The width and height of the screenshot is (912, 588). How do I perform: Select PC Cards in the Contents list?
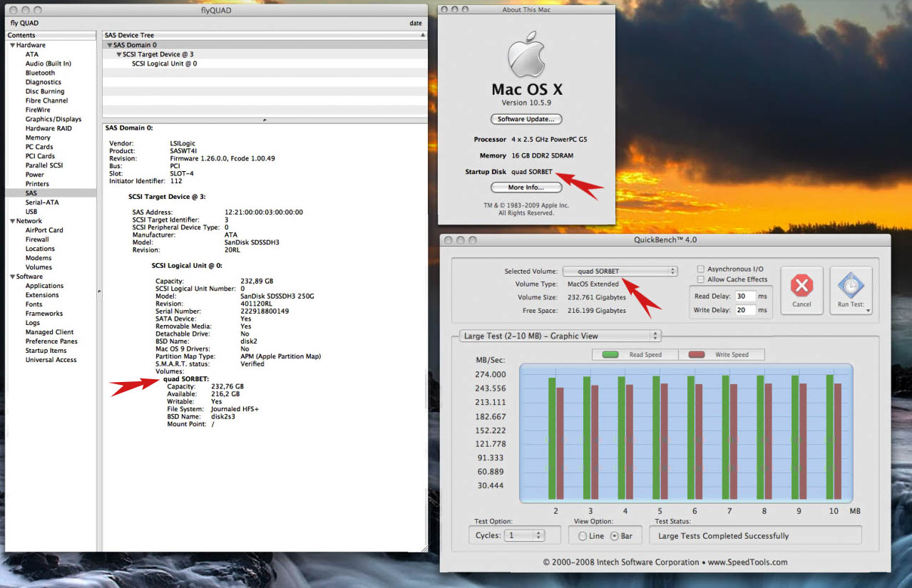point(39,147)
